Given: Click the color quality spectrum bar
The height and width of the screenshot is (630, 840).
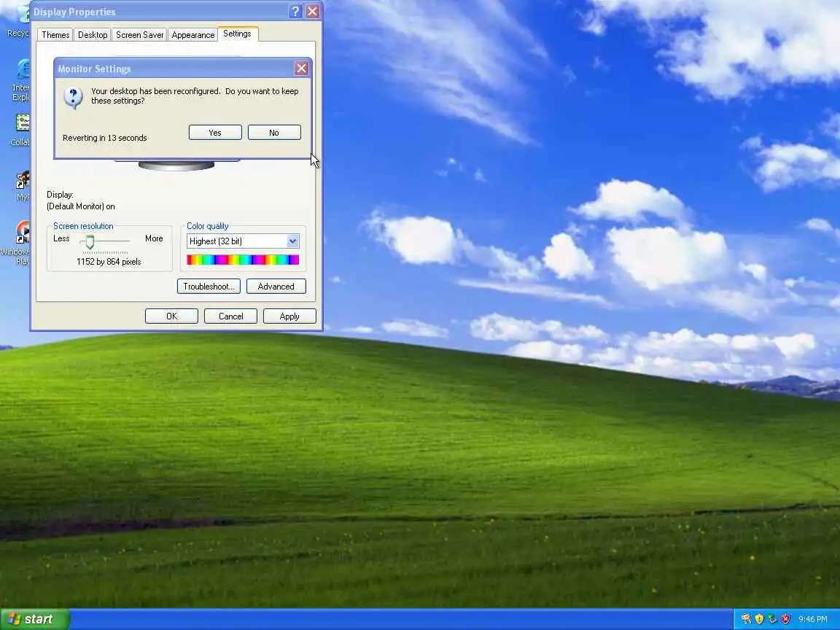Looking at the screenshot, I should point(243,260).
